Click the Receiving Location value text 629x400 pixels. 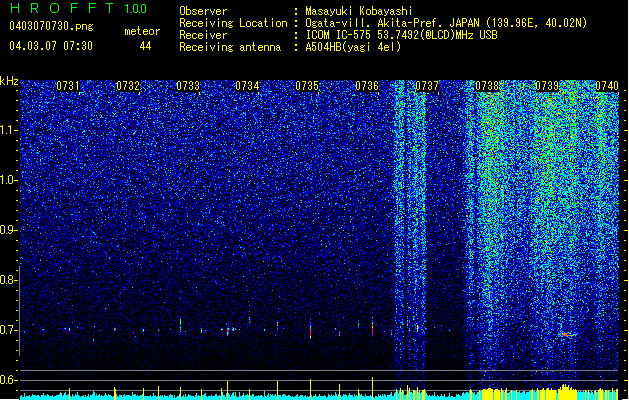pos(446,23)
